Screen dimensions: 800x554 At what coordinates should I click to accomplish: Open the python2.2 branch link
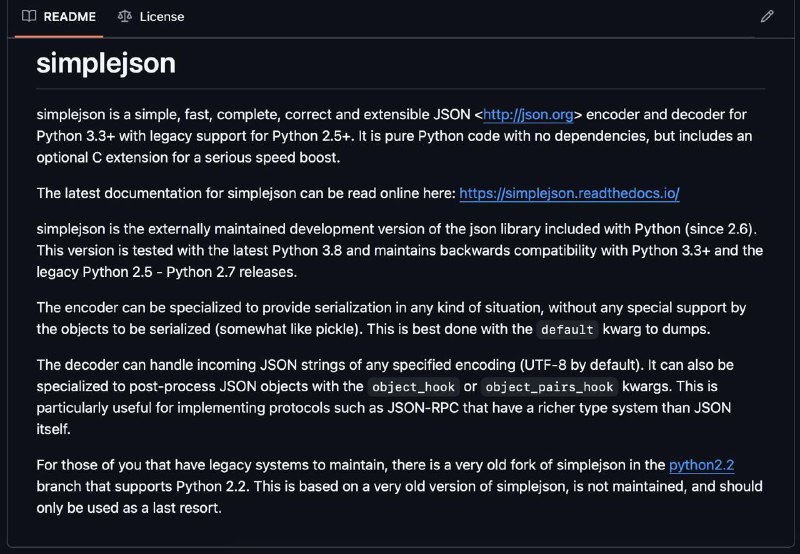(702, 465)
